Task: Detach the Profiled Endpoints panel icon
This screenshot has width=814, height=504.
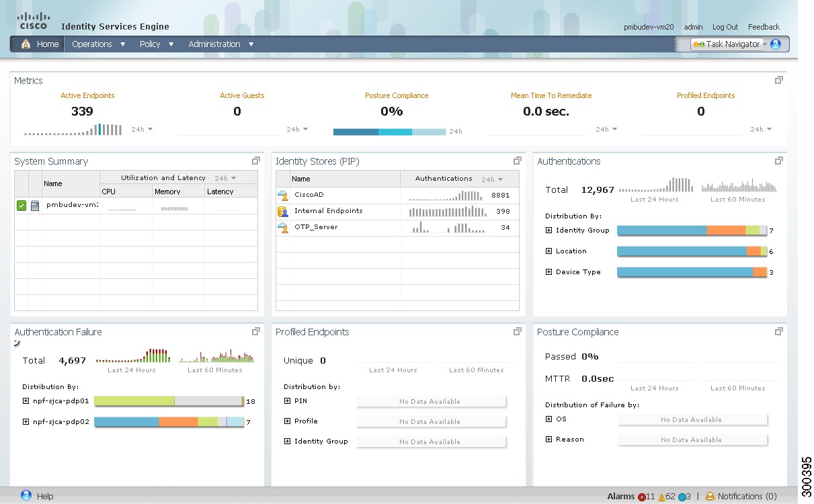Action: pyautogui.click(x=517, y=331)
